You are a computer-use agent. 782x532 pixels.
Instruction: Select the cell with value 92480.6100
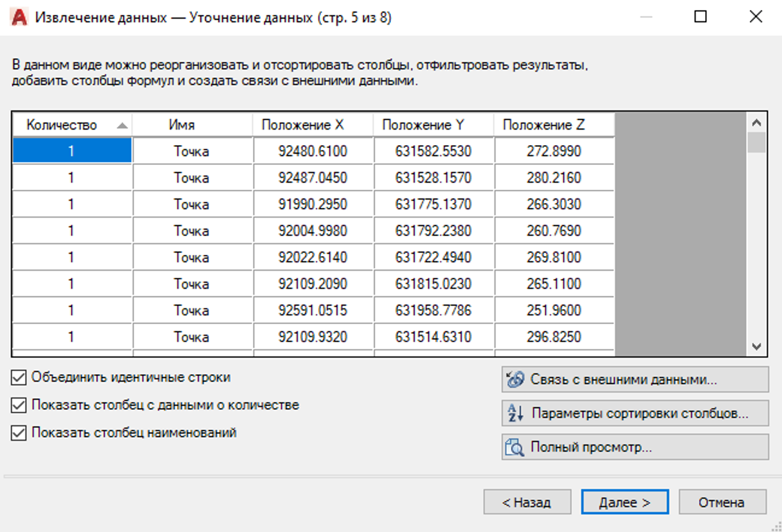pyautogui.click(x=313, y=151)
